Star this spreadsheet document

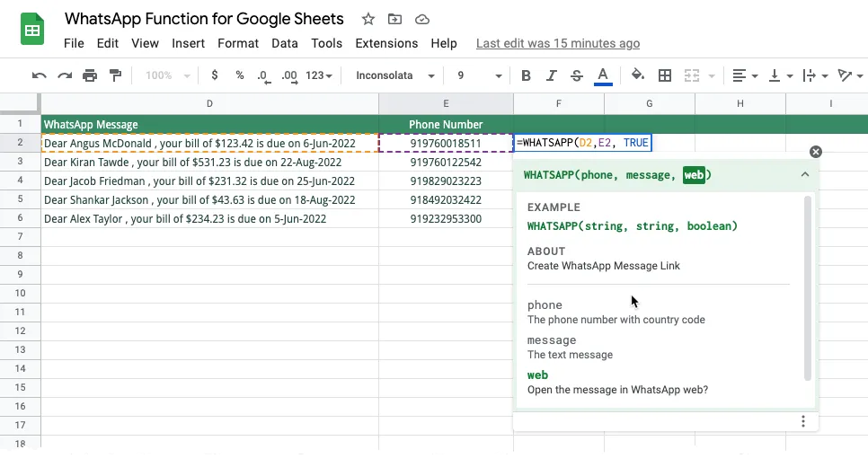coord(368,19)
